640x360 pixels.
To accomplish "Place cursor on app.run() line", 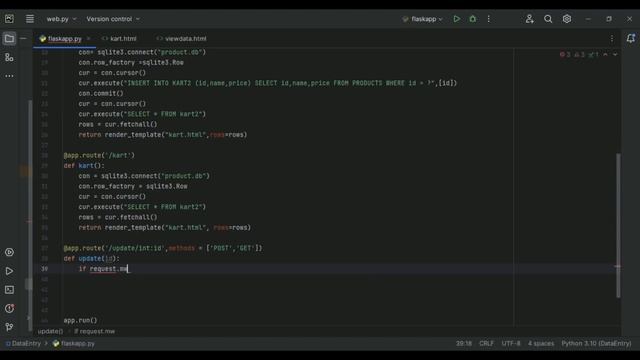I will [80, 320].
